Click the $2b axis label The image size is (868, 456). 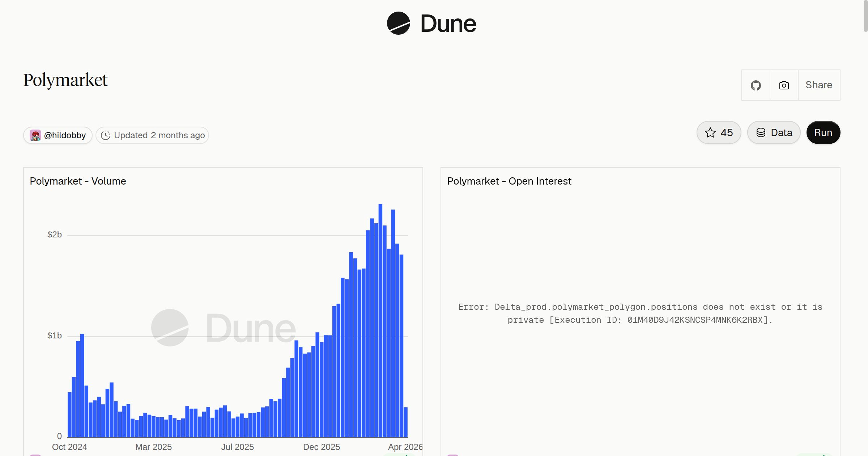click(x=55, y=235)
